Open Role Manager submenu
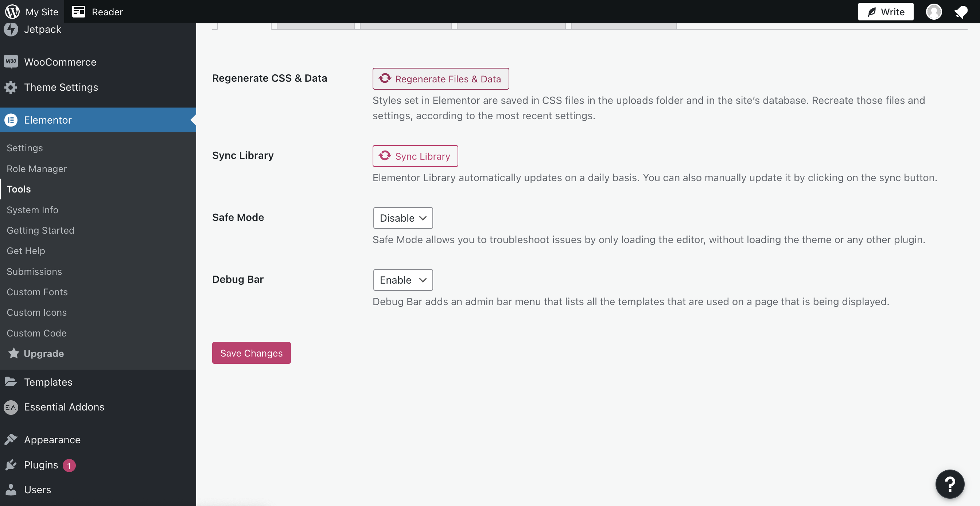This screenshot has height=506, width=980. click(x=37, y=168)
